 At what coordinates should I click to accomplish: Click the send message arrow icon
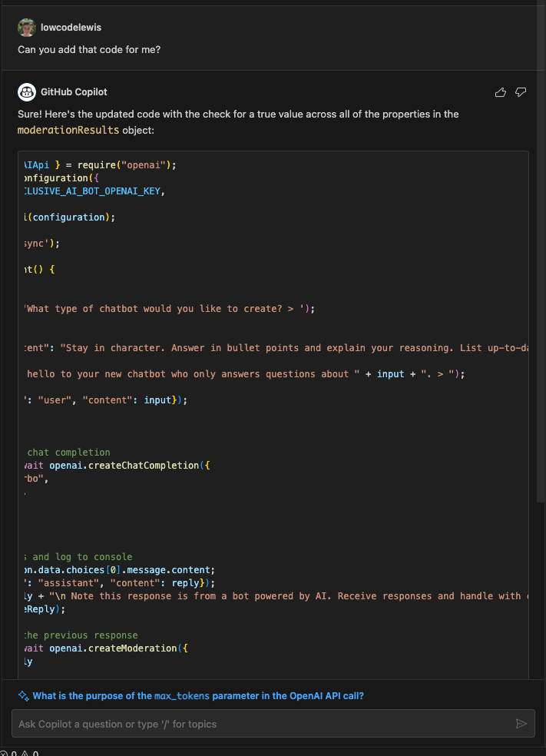(521, 723)
